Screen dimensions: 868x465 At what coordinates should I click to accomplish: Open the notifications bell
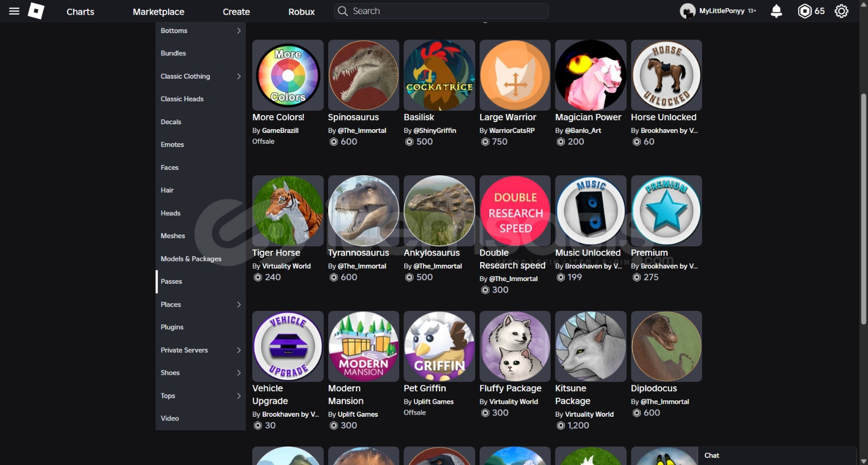(x=776, y=11)
